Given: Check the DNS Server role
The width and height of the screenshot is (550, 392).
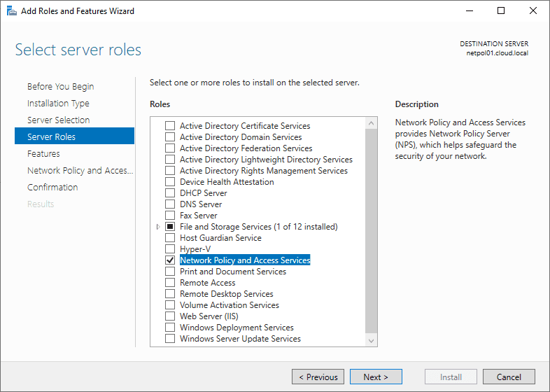Looking at the screenshot, I should click(170, 204).
